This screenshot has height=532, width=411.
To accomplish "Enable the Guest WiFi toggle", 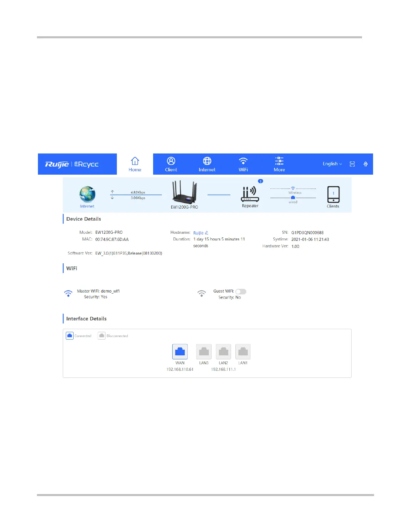I will point(241,292).
